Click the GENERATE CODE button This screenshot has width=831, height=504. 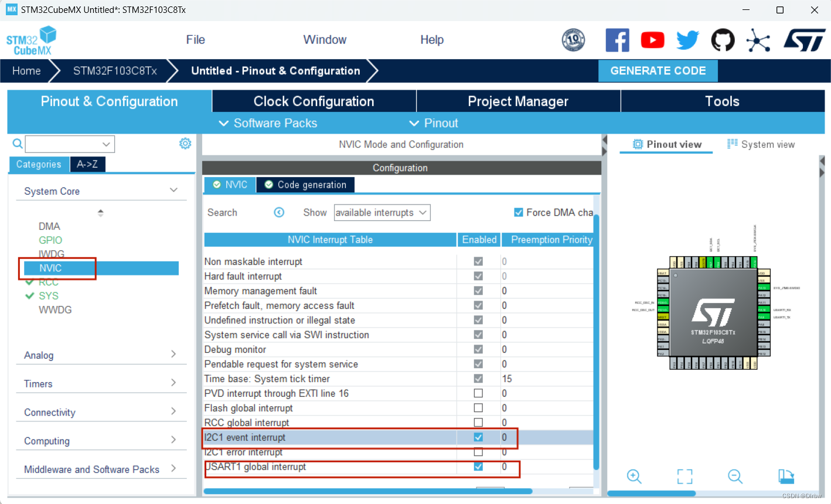(x=658, y=70)
